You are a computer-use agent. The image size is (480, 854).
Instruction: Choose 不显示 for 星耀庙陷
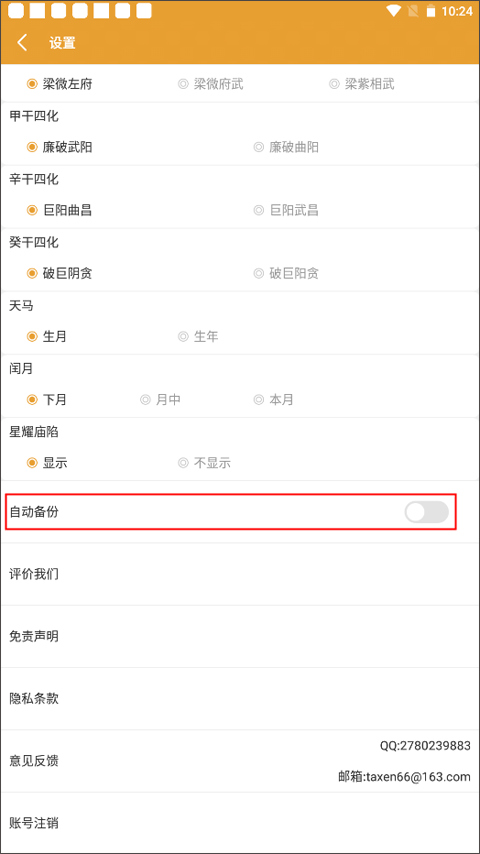(204, 463)
